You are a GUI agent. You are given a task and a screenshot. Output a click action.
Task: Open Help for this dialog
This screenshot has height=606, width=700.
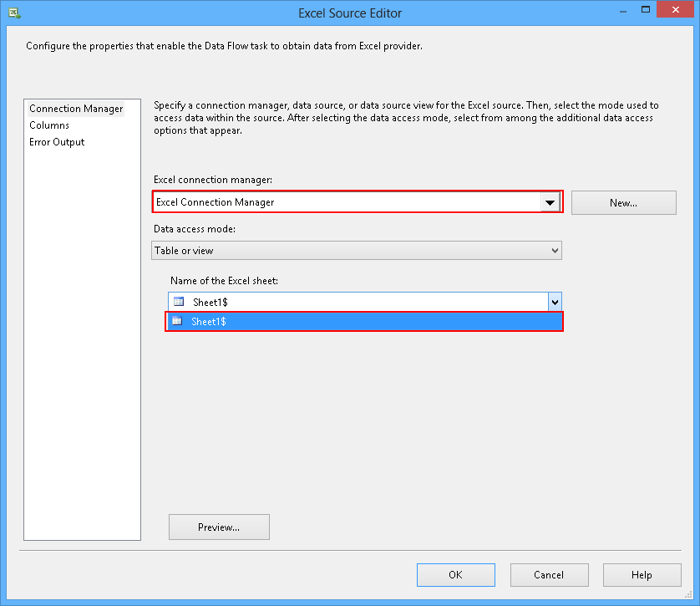[x=642, y=575]
